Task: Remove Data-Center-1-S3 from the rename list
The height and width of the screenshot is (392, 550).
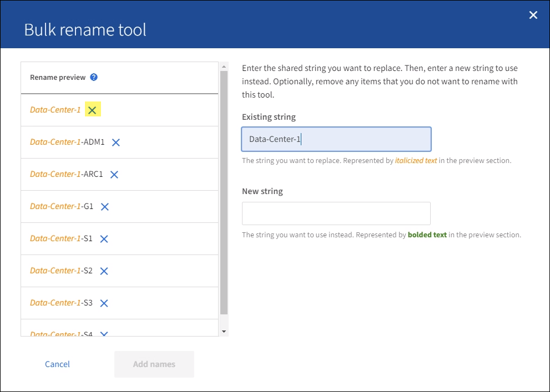Action: coord(104,303)
